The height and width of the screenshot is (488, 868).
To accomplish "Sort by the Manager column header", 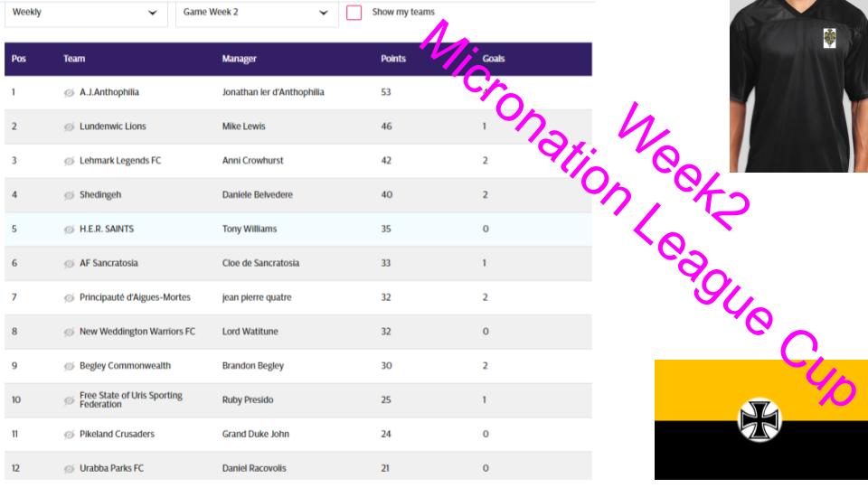I will 239,59.
